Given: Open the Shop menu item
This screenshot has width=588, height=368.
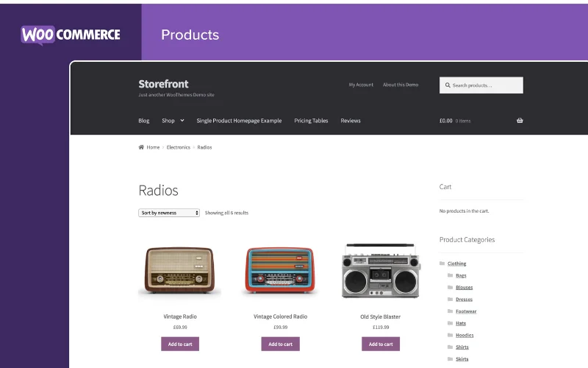Looking at the screenshot, I should click(168, 121).
